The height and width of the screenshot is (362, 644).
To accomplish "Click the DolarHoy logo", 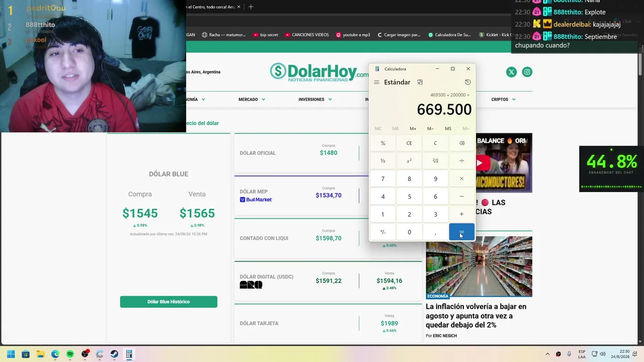I will [x=319, y=72].
